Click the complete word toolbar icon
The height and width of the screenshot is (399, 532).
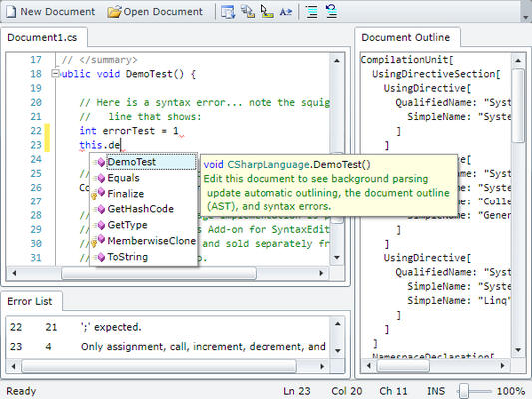(x=286, y=12)
